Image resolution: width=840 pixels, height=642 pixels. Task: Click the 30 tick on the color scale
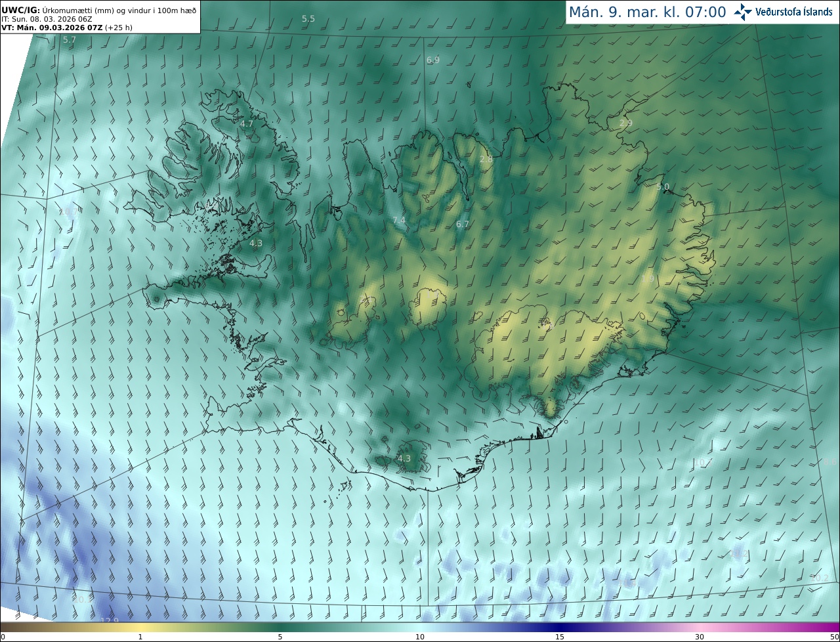[700, 637]
